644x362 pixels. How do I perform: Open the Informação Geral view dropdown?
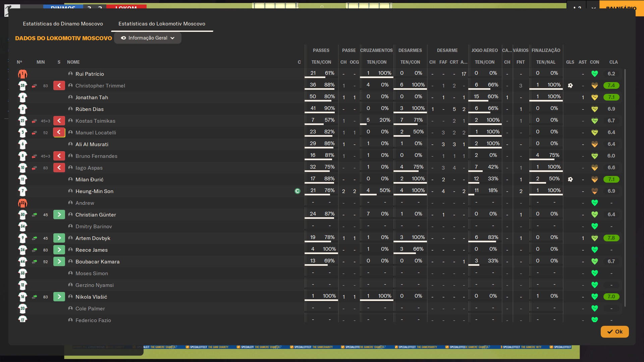pyautogui.click(x=148, y=38)
